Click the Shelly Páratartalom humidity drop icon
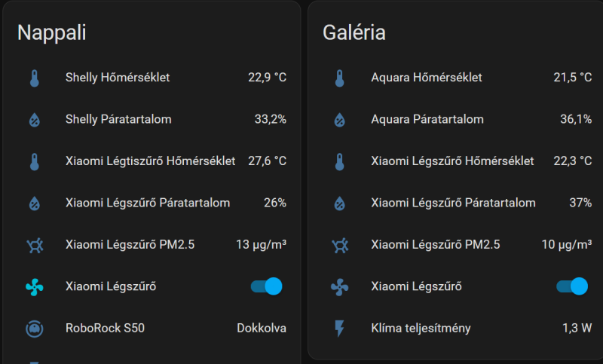This screenshot has width=603, height=364. coord(35,120)
